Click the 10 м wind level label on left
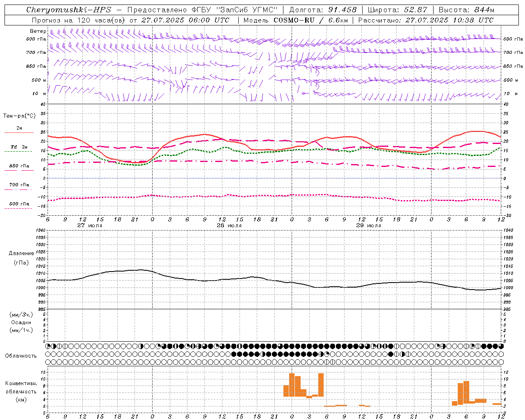525x420 pixels. 39,94
